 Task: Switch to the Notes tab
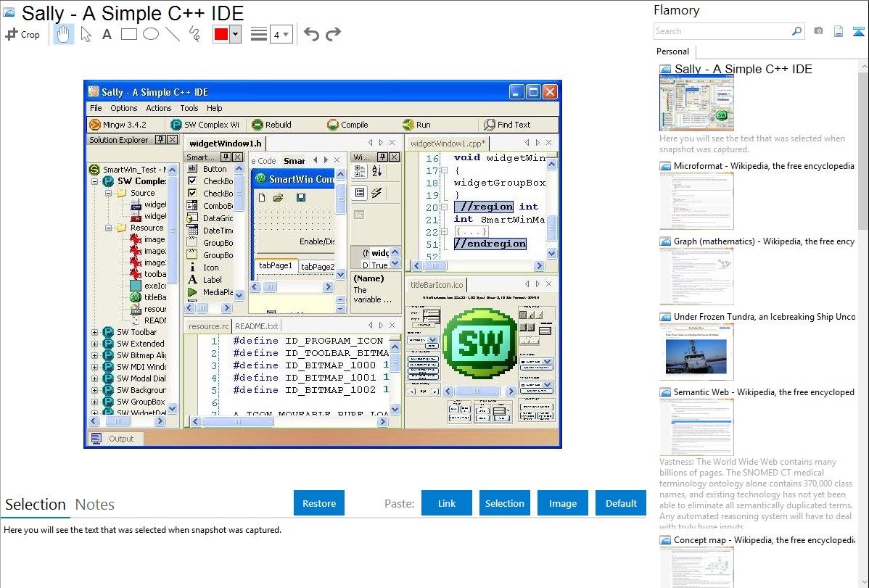(x=95, y=505)
